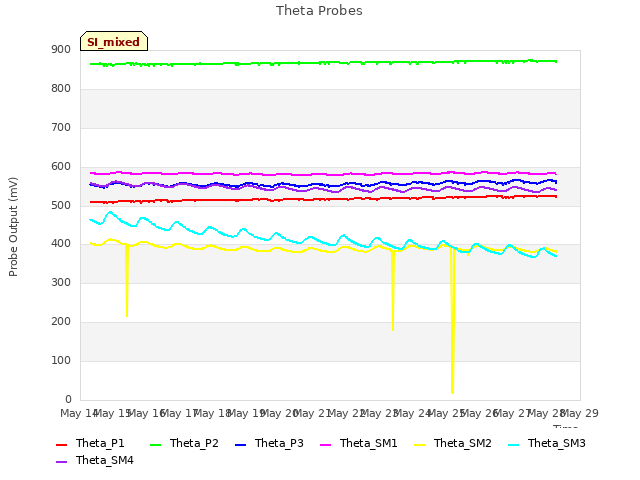The height and width of the screenshot is (480, 640).
Task: Click the 0 y-axis tick label
Action: [x=68, y=400]
